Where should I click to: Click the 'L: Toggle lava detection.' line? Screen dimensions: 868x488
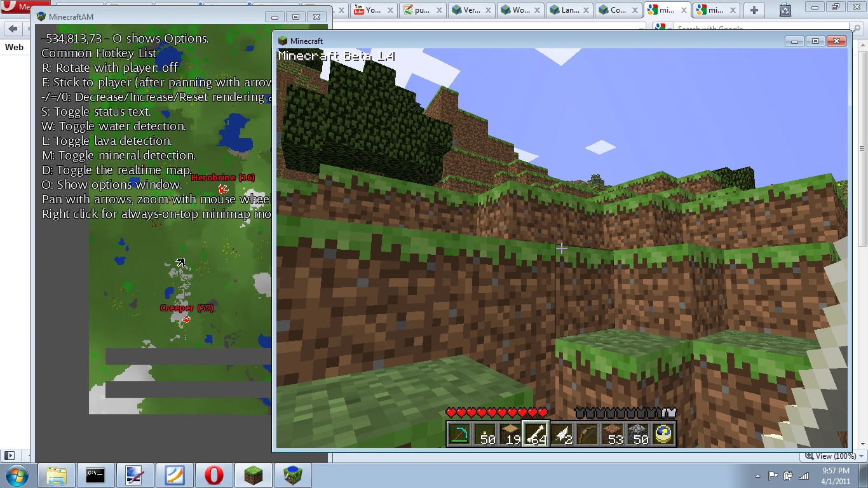(107, 141)
